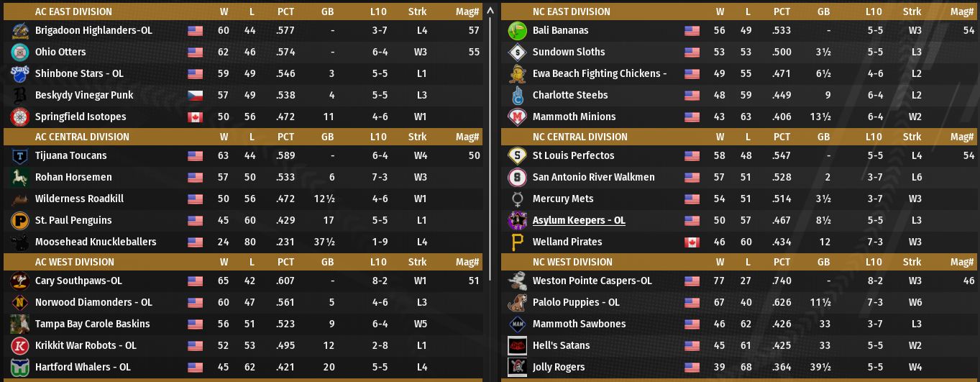Click the Welland Pirates P logo
The height and width of the screenshot is (382, 980).
tap(517, 242)
